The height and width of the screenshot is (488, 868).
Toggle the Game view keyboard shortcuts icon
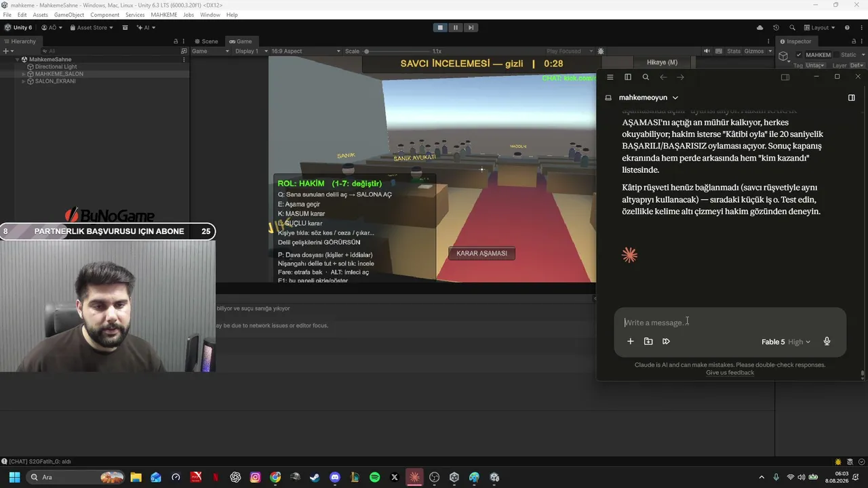(717, 51)
